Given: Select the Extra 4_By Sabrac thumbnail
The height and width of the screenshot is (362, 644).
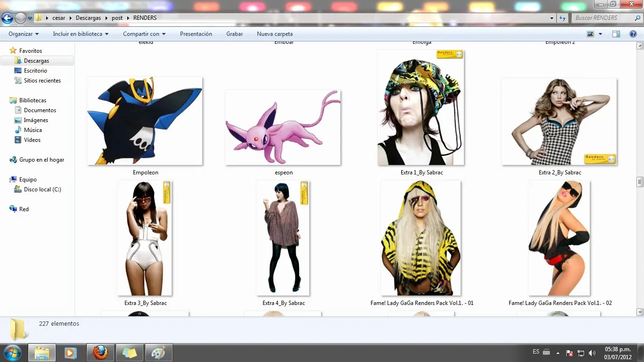Looking at the screenshot, I should pyautogui.click(x=283, y=238).
